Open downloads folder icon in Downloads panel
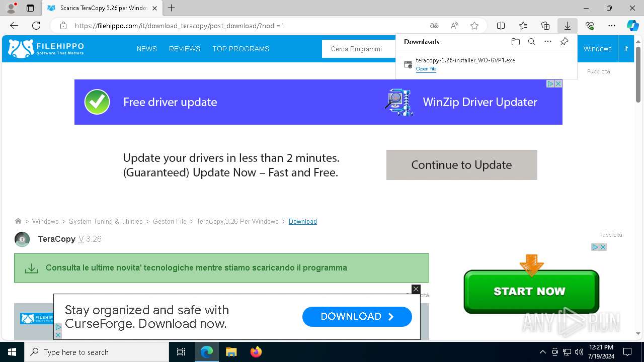Image resolution: width=644 pixels, height=362 pixels. pyautogui.click(x=515, y=42)
